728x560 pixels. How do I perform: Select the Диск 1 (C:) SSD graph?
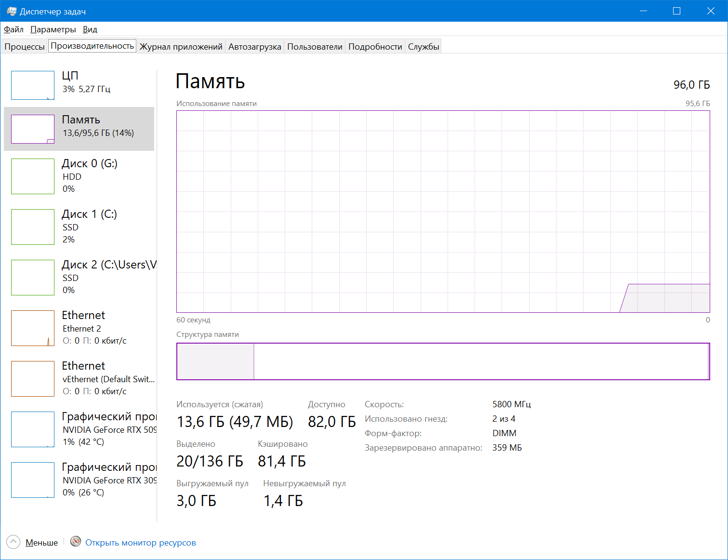pyautogui.click(x=33, y=227)
